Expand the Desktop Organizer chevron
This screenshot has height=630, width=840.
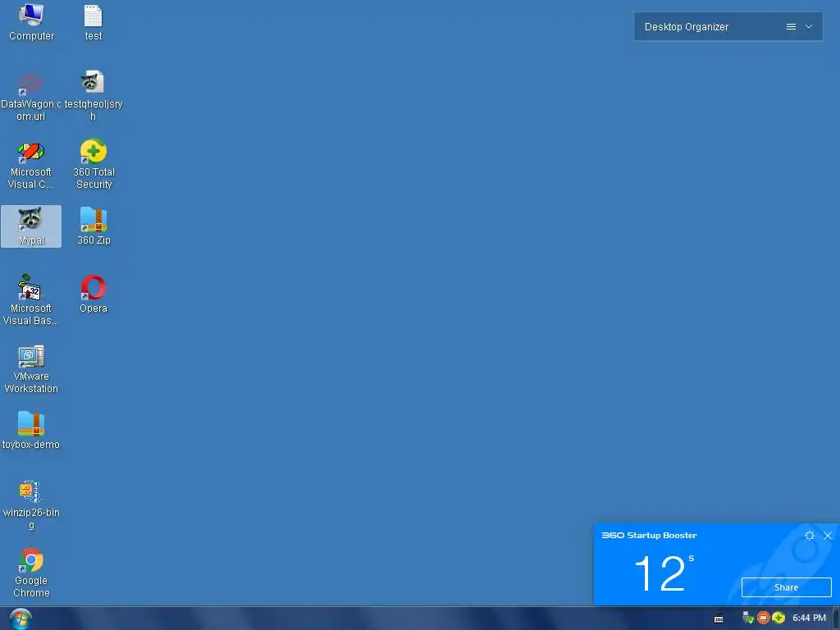[x=809, y=26]
